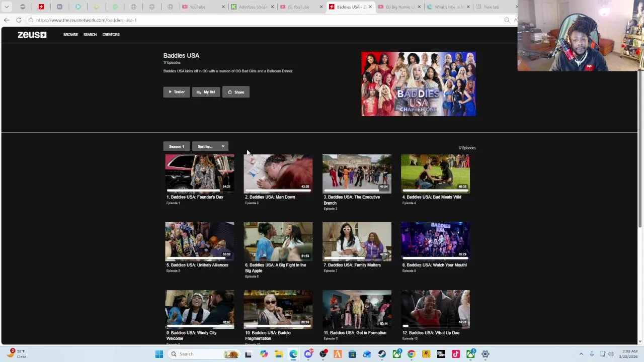Open the clock showing 2:00 AM
This screenshot has width=644, height=362.
tap(629, 354)
